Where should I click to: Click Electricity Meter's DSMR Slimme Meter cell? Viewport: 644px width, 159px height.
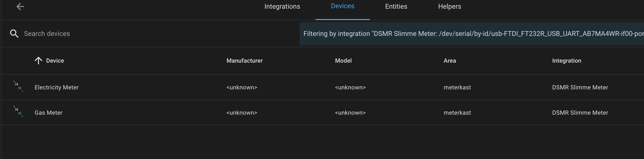pos(580,87)
